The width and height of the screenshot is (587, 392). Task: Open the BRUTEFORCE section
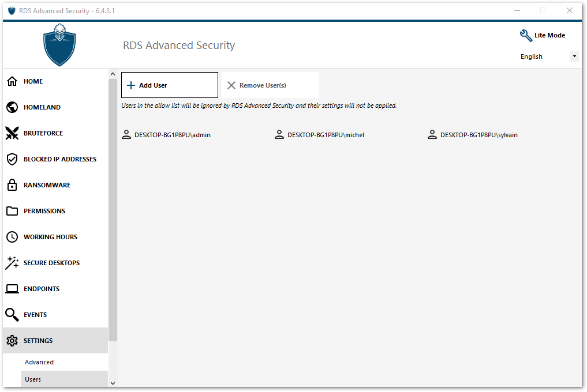[55, 133]
